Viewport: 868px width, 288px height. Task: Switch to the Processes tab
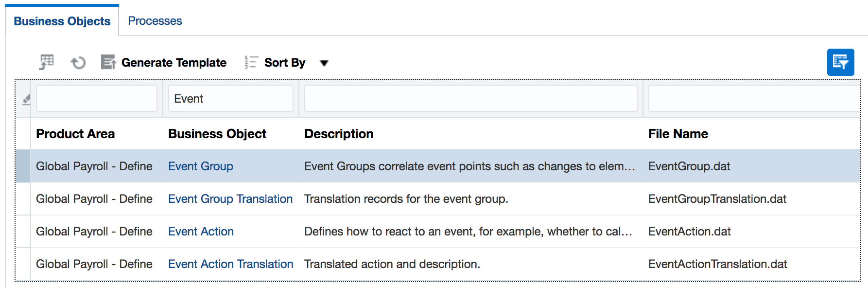point(155,21)
